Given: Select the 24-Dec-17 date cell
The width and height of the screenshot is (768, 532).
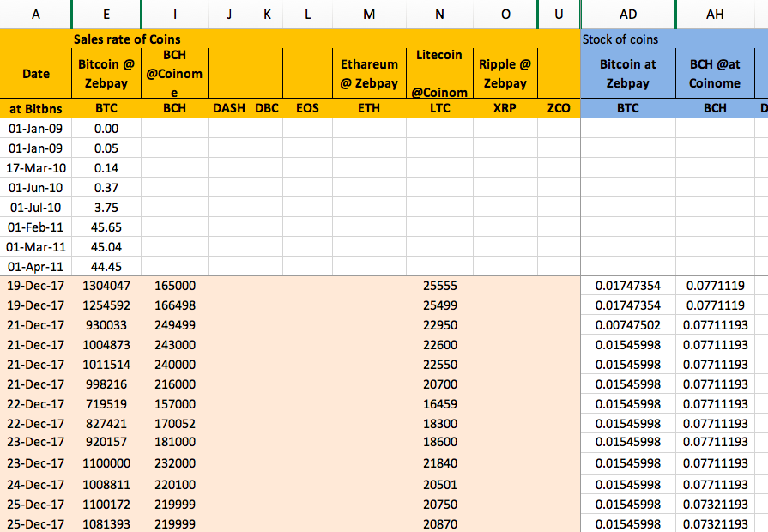Looking at the screenshot, I should click(x=36, y=485).
